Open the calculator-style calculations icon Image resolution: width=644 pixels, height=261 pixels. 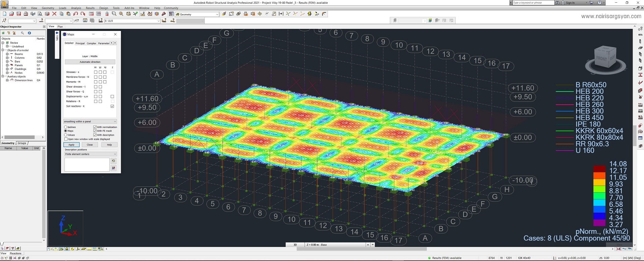point(91,14)
